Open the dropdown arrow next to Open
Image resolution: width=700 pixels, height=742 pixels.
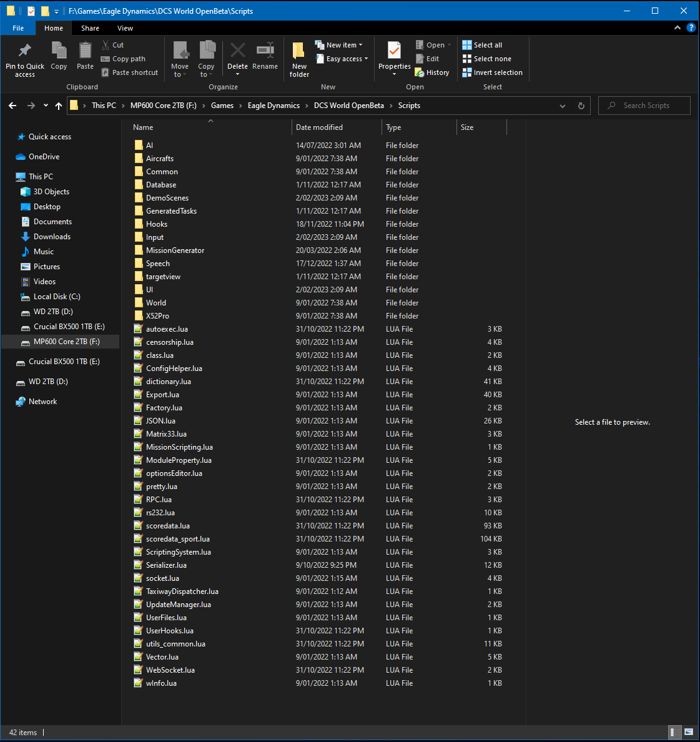click(449, 44)
